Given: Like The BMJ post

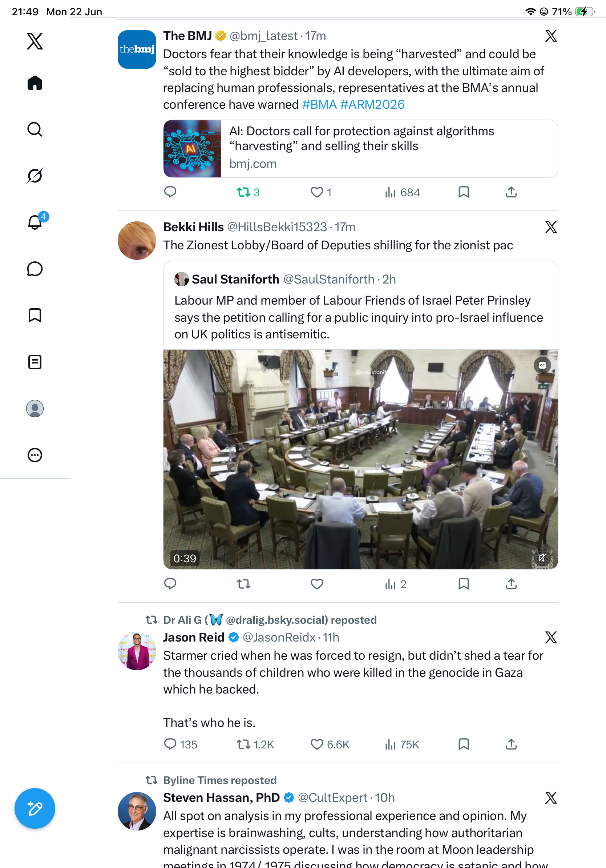Looking at the screenshot, I should (321, 192).
